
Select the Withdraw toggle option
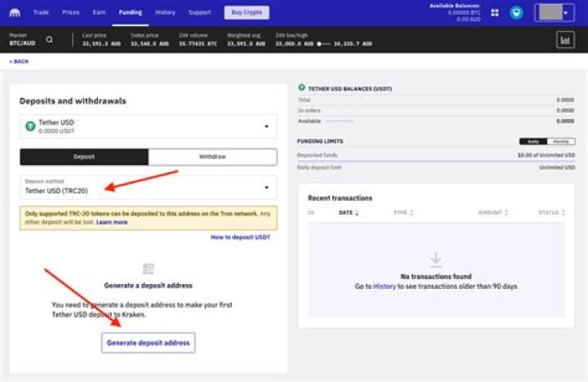click(212, 157)
